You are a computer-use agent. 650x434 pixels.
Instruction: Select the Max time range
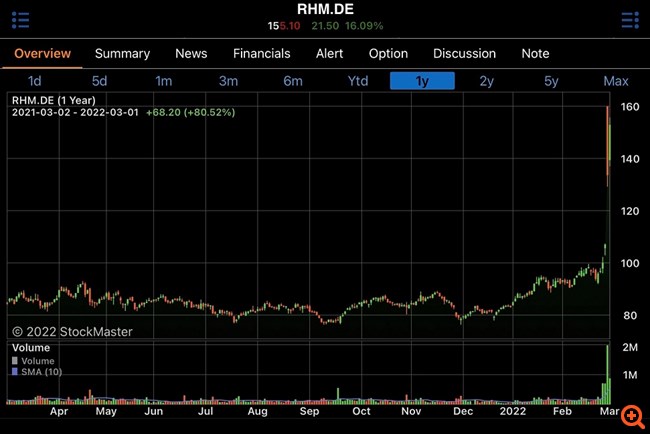(x=616, y=81)
